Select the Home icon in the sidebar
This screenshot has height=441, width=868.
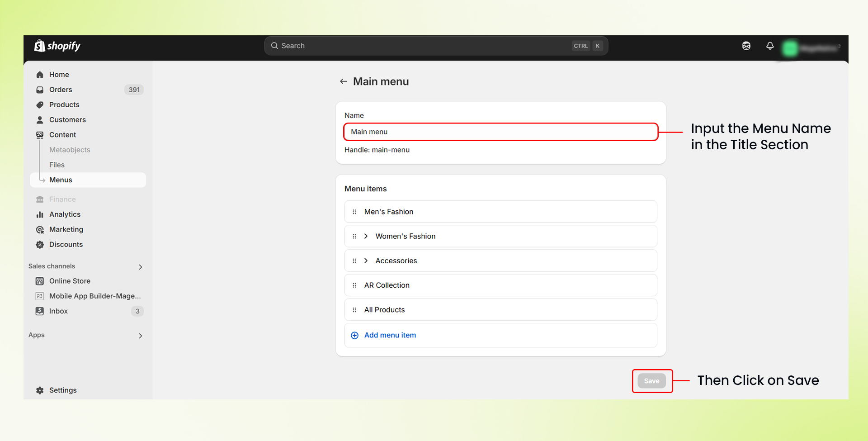pyautogui.click(x=40, y=74)
